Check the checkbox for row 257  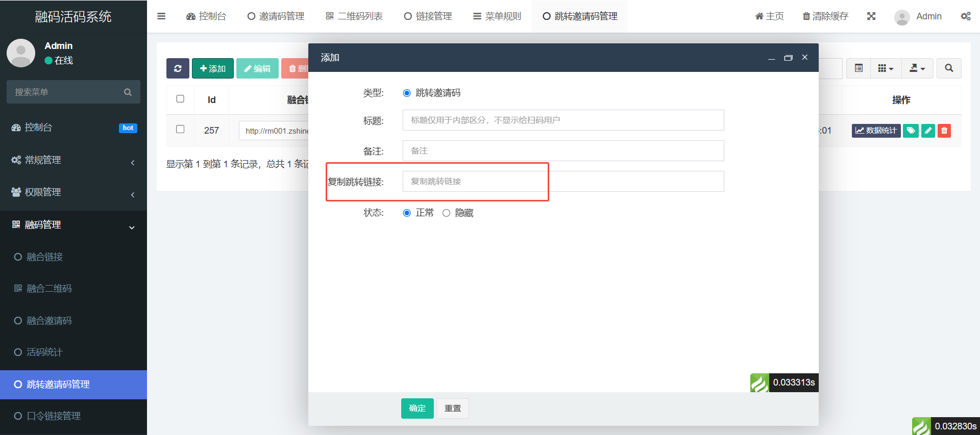click(x=180, y=130)
